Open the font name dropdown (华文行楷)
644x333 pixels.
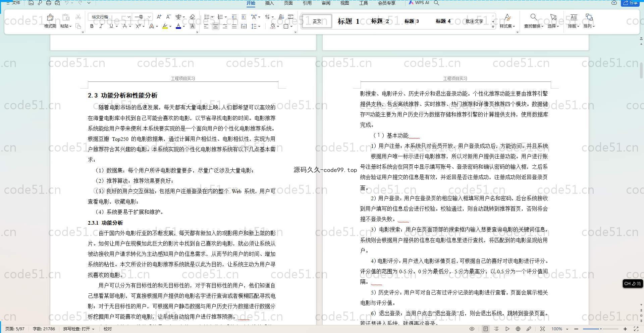[128, 17]
